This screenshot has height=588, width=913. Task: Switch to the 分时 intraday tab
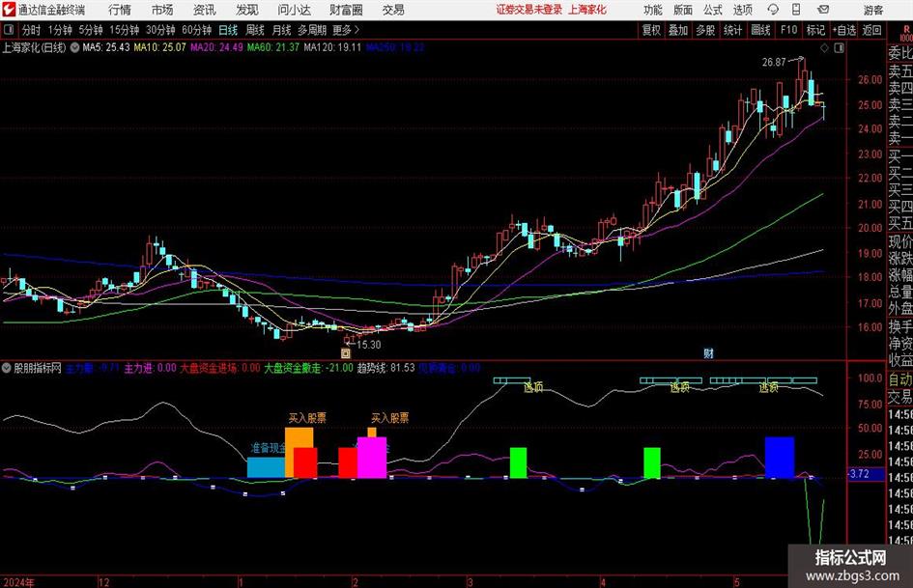[x=31, y=30]
